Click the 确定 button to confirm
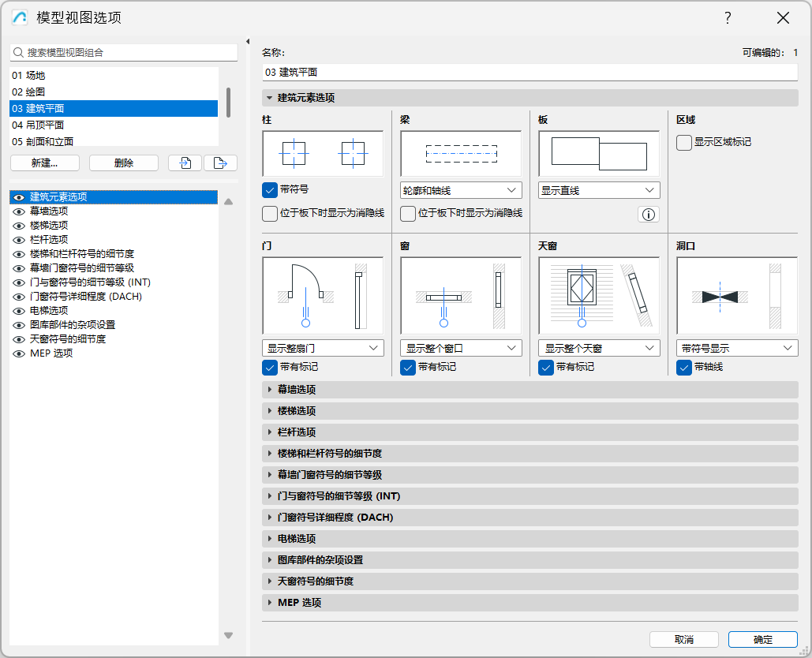This screenshot has height=658, width=812. pyautogui.click(x=762, y=639)
